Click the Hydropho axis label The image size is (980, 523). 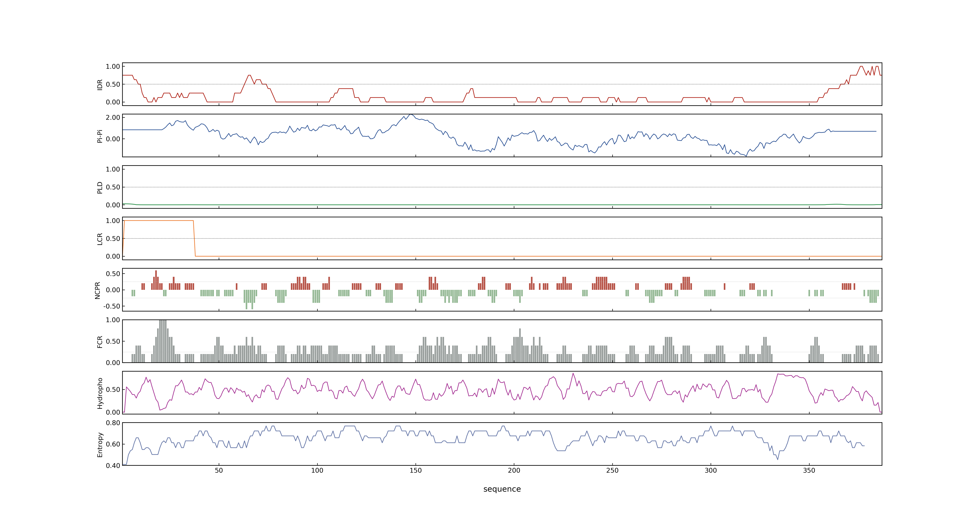[100, 393]
